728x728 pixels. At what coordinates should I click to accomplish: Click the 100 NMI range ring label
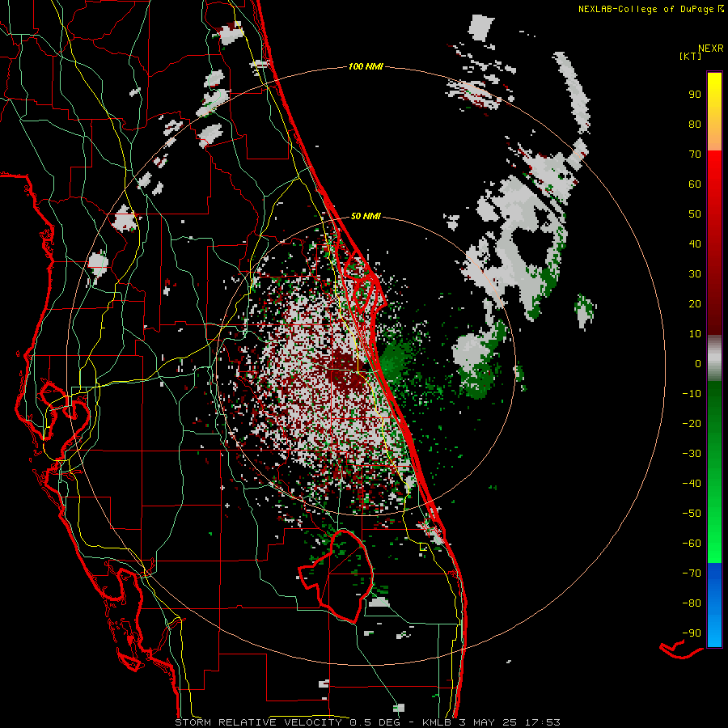pyautogui.click(x=366, y=67)
